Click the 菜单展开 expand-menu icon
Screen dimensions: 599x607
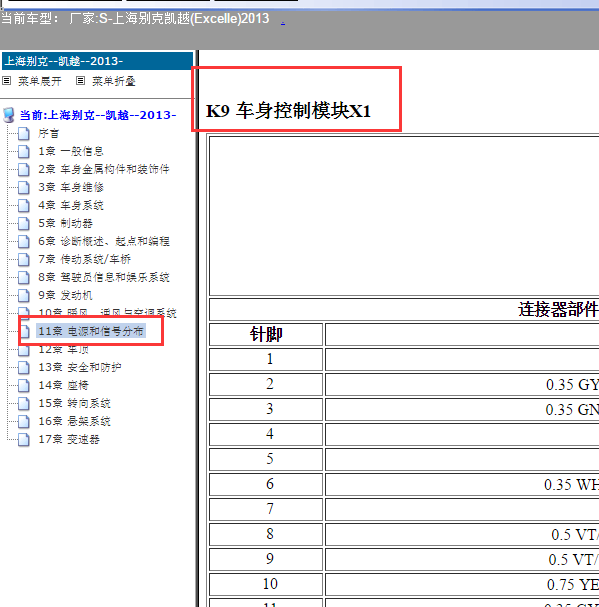tap(7, 81)
